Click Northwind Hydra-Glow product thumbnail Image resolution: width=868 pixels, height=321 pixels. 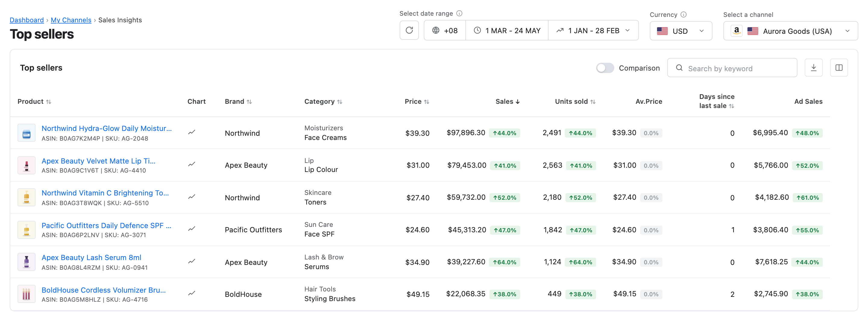click(x=26, y=133)
